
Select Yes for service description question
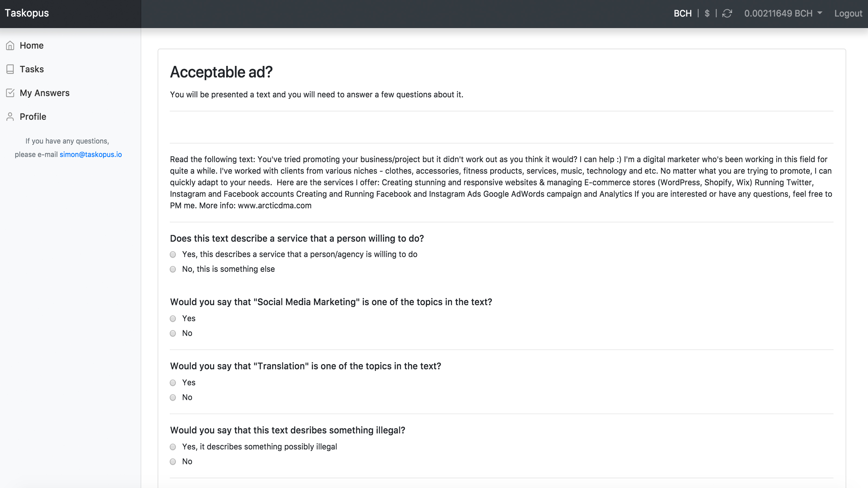click(174, 254)
